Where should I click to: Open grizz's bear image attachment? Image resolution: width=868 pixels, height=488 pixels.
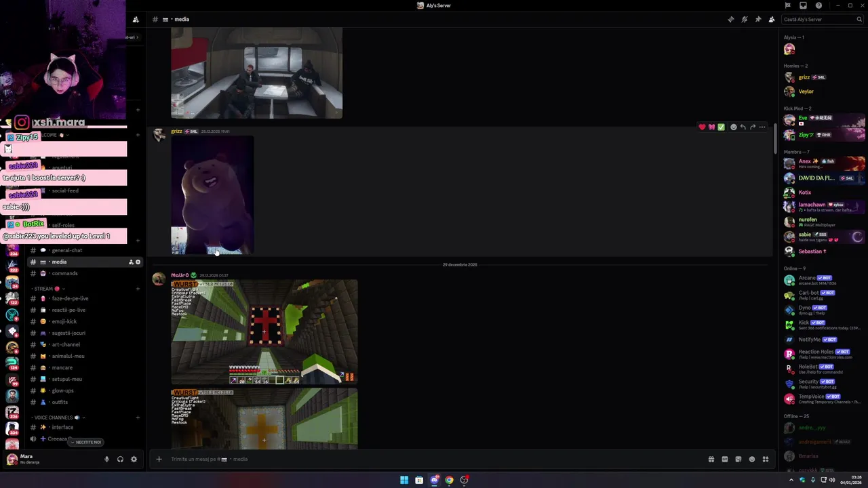(x=212, y=195)
